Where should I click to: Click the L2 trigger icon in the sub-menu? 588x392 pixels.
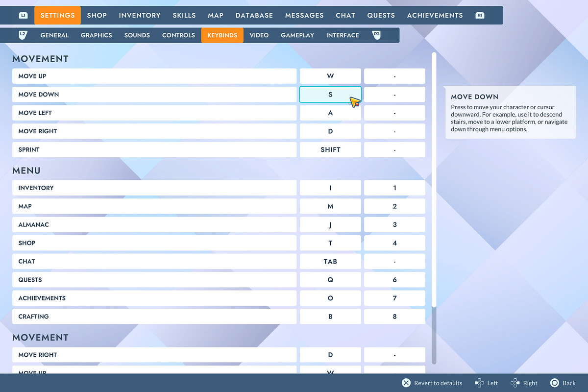click(23, 35)
